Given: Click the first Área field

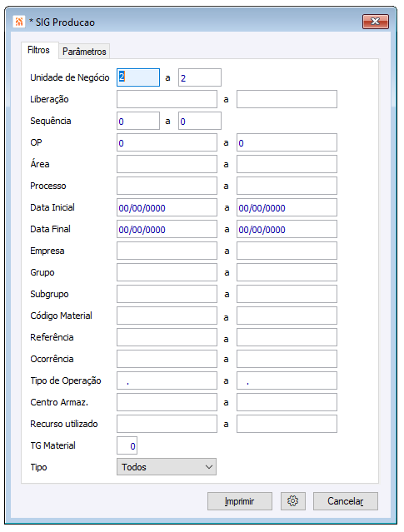Looking at the screenshot, I should [167, 165].
